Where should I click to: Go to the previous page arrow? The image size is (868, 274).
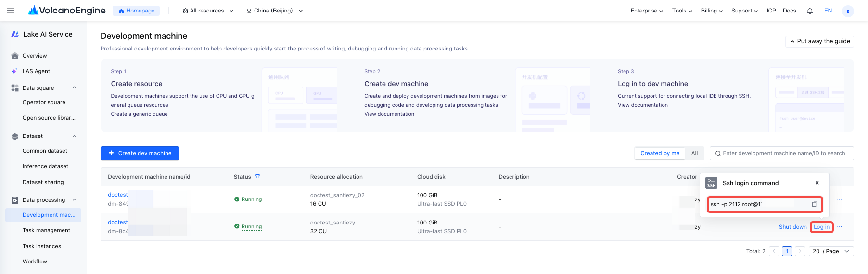[774, 251]
